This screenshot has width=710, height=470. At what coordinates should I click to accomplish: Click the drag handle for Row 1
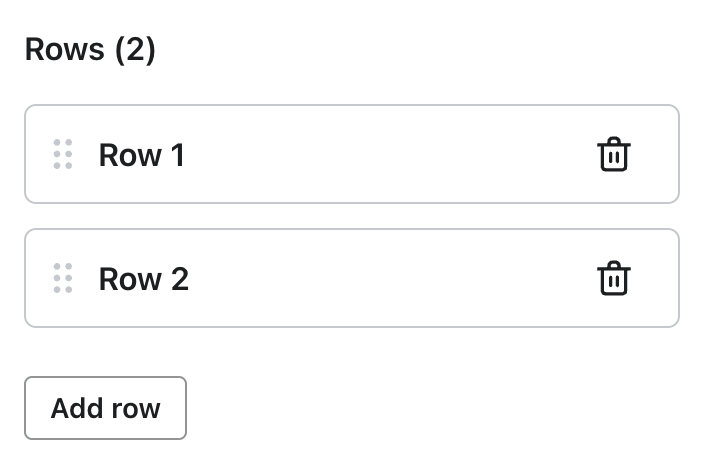63,155
